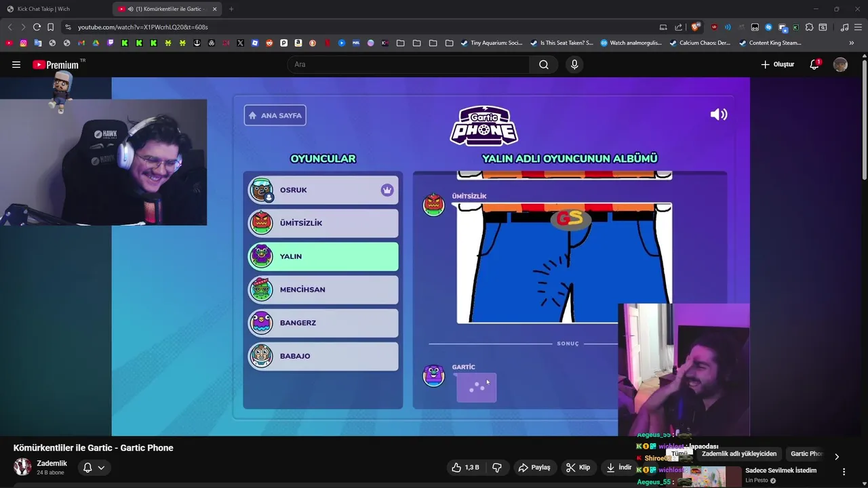Click the music note media control icon
Screen dimensions: 868x488
(844, 27)
